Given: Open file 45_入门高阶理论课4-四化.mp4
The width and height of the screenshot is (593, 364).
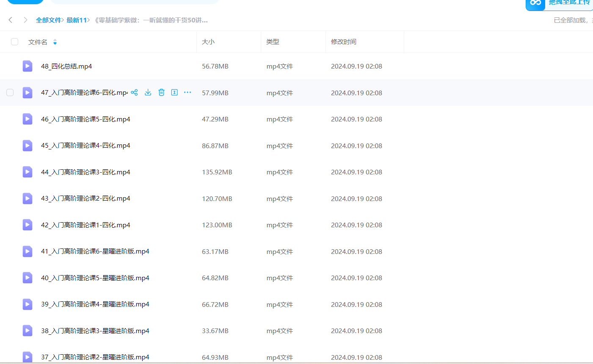Looking at the screenshot, I should 86,146.
